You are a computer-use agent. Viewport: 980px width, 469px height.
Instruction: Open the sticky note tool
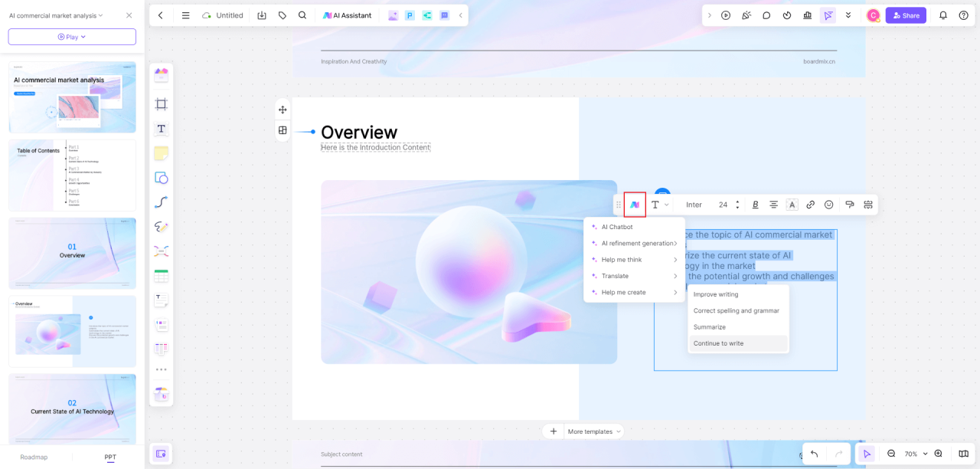click(161, 153)
